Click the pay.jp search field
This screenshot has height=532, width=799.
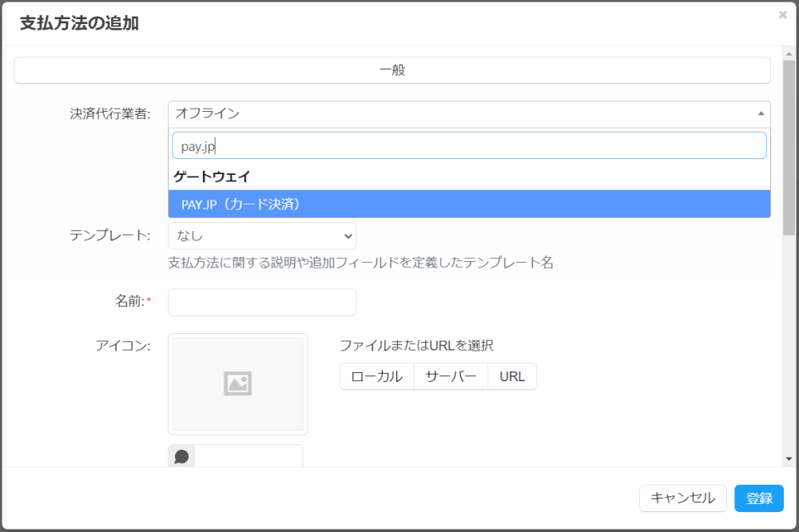pos(469,145)
